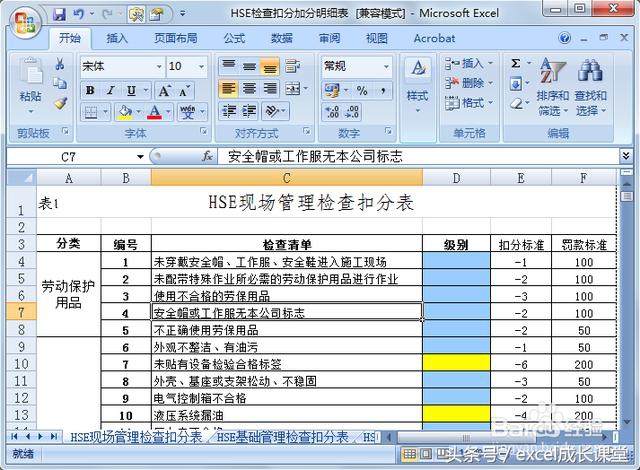Open the 公式 ribbon tab
The width and height of the screenshot is (640, 470).
click(234, 38)
